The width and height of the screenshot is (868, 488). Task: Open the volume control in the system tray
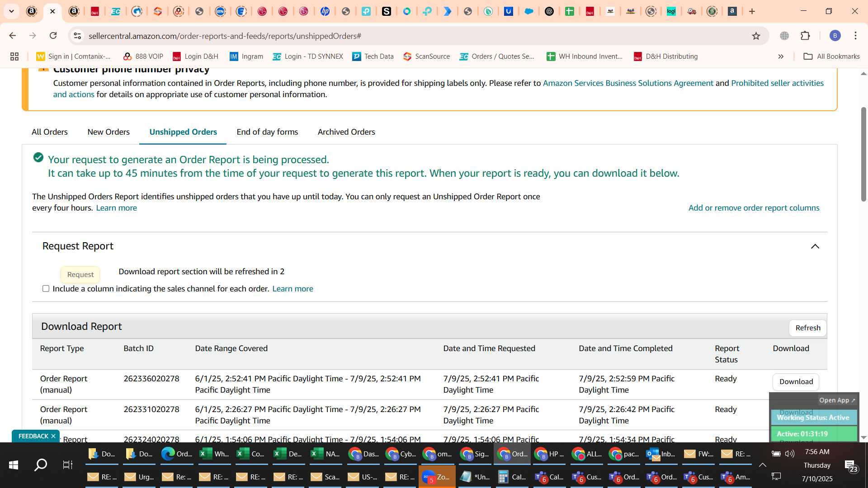pos(790,454)
